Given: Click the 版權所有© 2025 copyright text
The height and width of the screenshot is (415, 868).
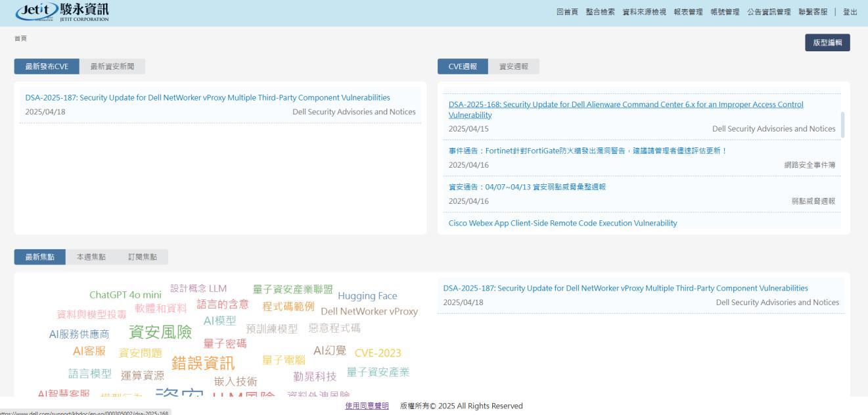Looking at the screenshot, I should [x=461, y=406].
